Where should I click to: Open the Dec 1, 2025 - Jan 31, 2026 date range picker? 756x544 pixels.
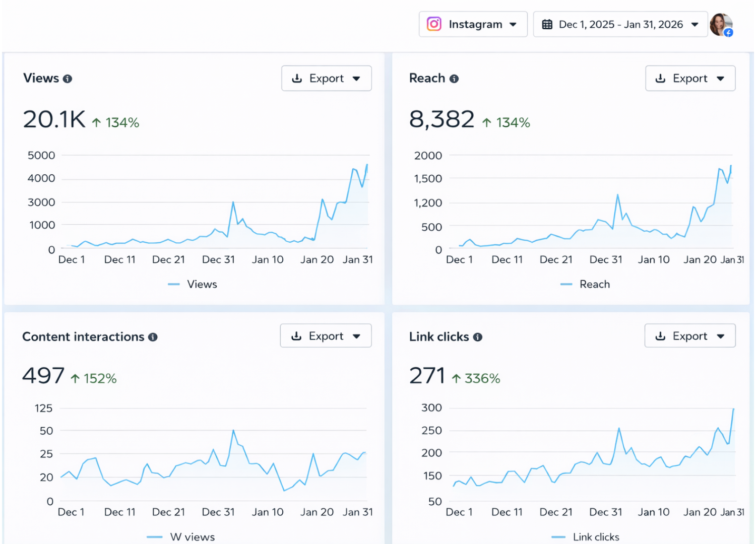[x=620, y=24]
